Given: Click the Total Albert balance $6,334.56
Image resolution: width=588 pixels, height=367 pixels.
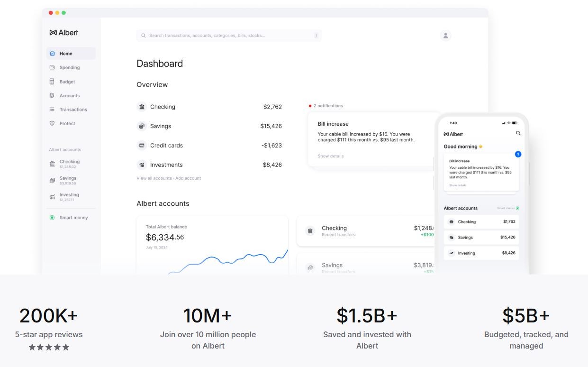Looking at the screenshot, I should click(x=165, y=237).
